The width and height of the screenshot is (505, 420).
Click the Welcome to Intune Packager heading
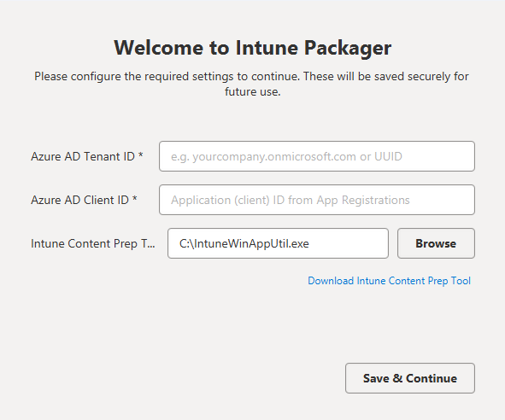253,48
